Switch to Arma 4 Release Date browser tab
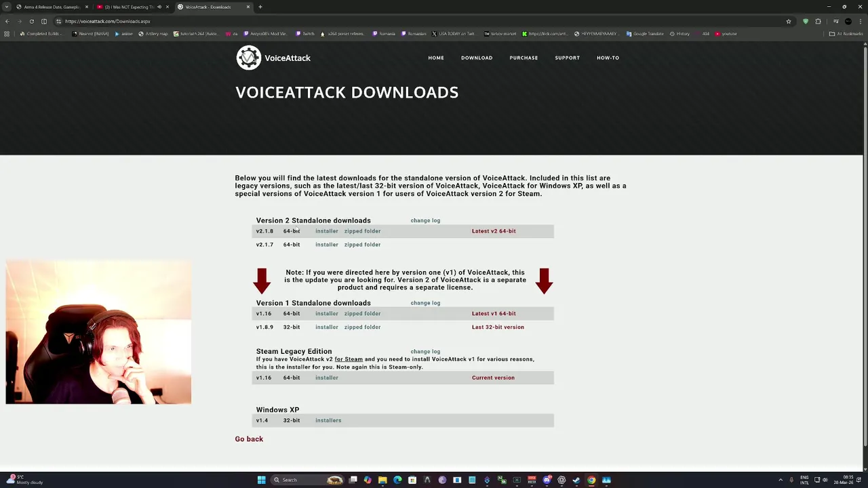This screenshot has width=868, height=488. coord(52,7)
